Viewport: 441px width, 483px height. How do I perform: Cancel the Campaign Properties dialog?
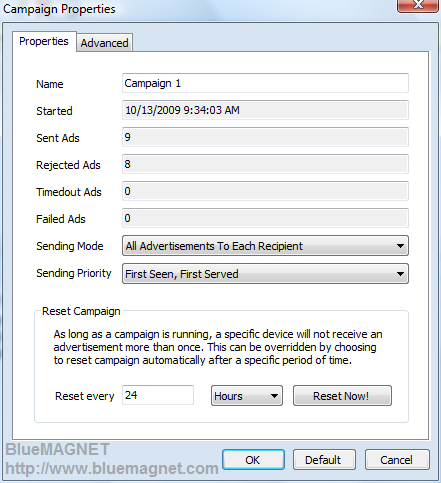pos(397,460)
